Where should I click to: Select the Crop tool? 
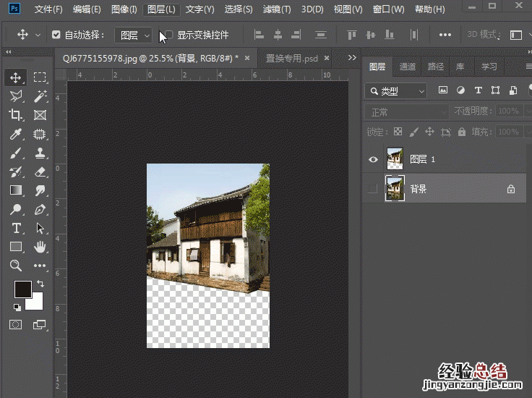(x=16, y=115)
